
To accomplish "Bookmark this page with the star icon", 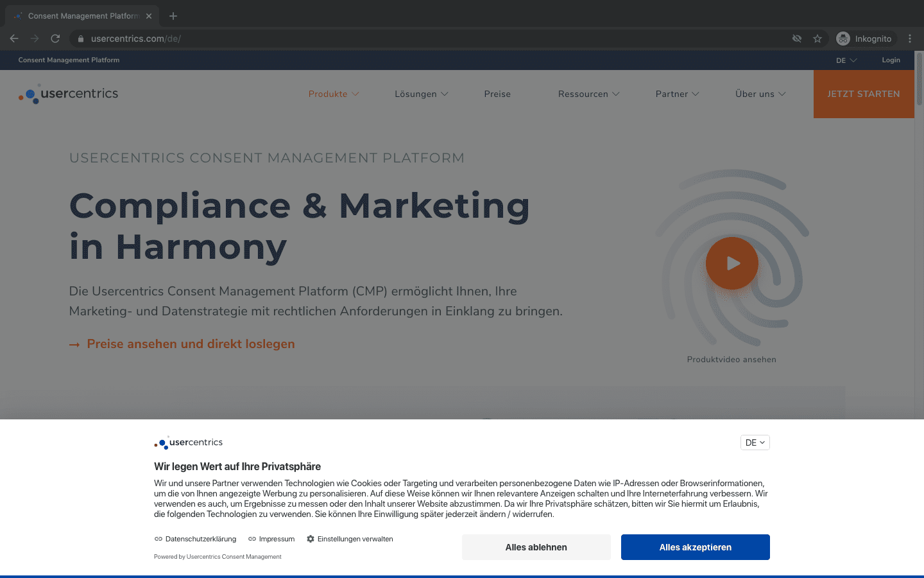I will [x=817, y=39].
